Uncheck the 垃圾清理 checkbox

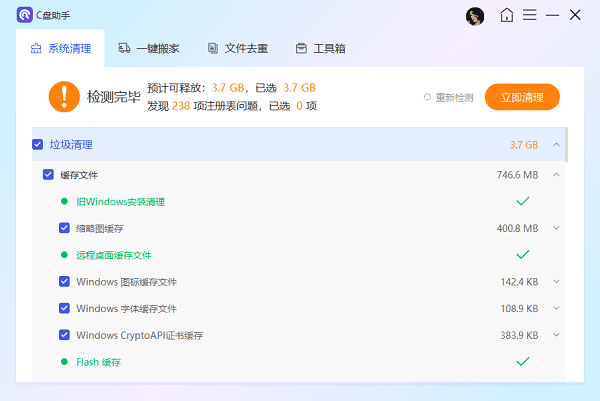38,145
